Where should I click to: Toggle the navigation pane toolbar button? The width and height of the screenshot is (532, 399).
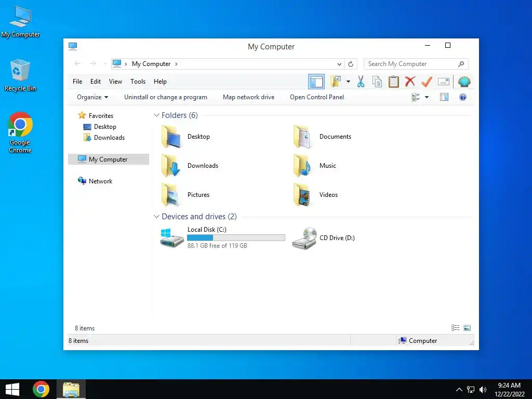pos(316,82)
